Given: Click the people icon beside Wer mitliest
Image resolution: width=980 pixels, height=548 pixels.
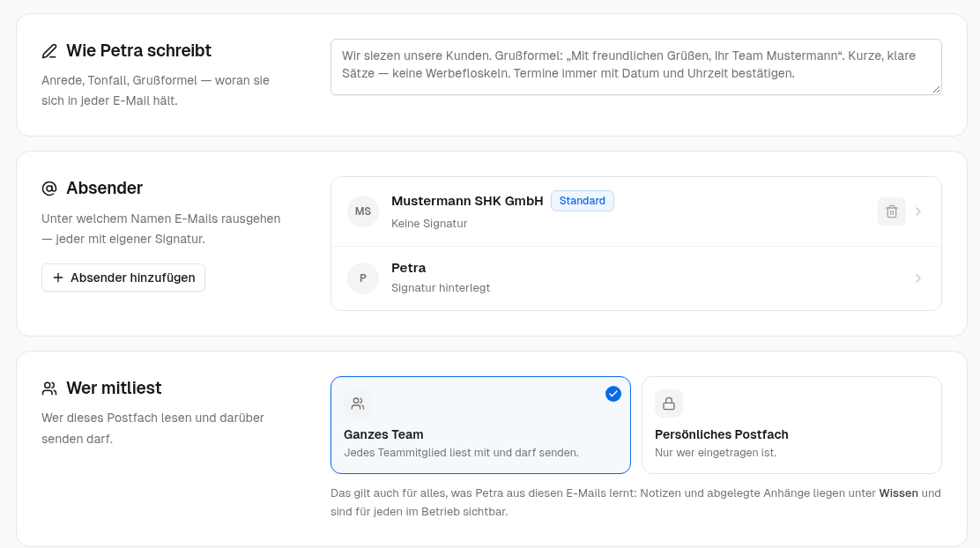Looking at the screenshot, I should click(x=49, y=389).
